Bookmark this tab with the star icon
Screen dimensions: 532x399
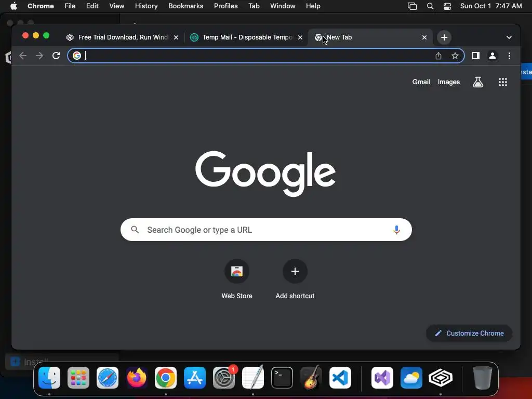tap(455, 56)
